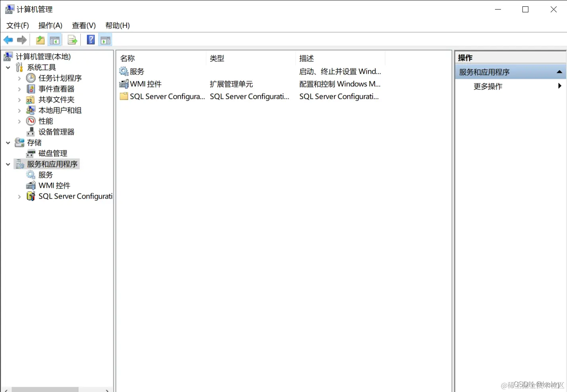The height and width of the screenshot is (392, 567).
Task: Click the tree pane horizontal scrollbar
Action: click(45, 389)
